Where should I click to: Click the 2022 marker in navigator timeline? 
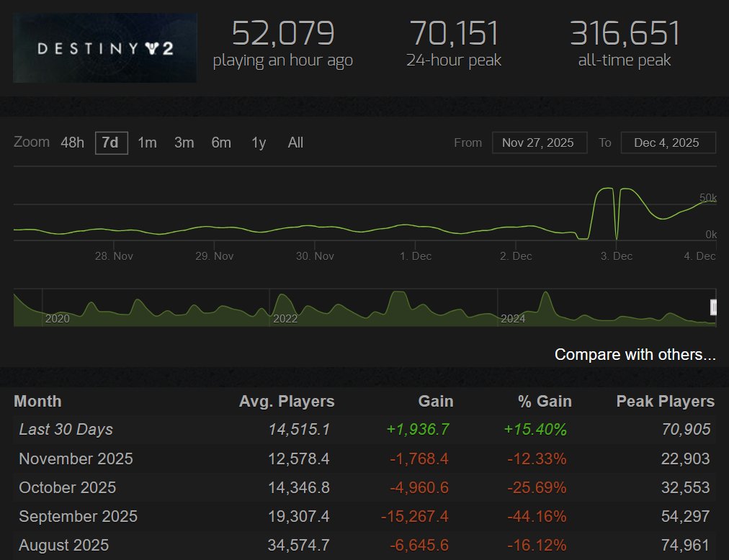pos(285,319)
